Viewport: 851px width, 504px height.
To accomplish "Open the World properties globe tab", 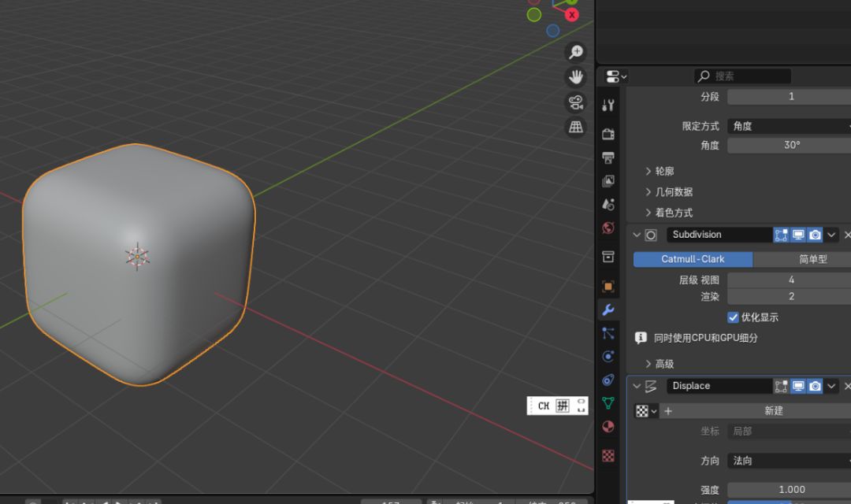I will [x=608, y=228].
